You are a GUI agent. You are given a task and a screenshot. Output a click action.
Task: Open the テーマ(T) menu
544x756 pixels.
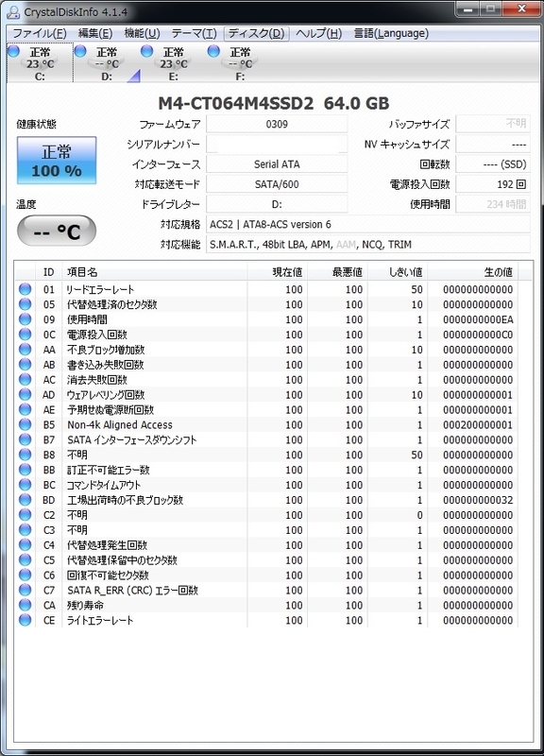coord(194,33)
